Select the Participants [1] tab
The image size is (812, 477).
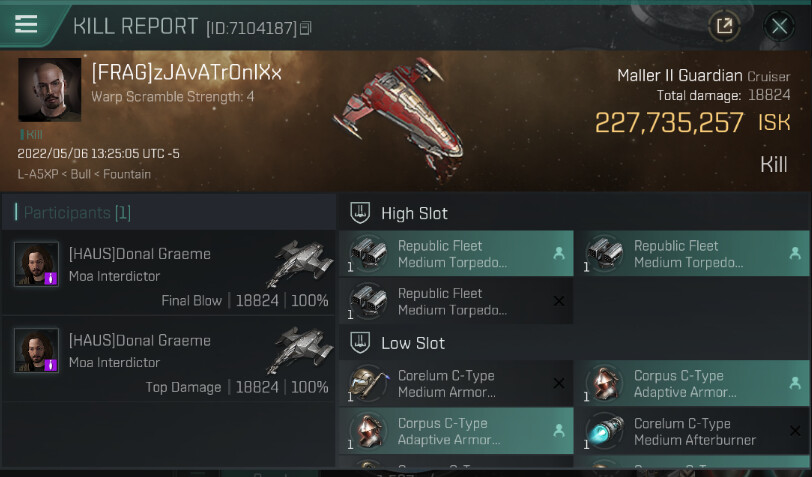(78, 212)
